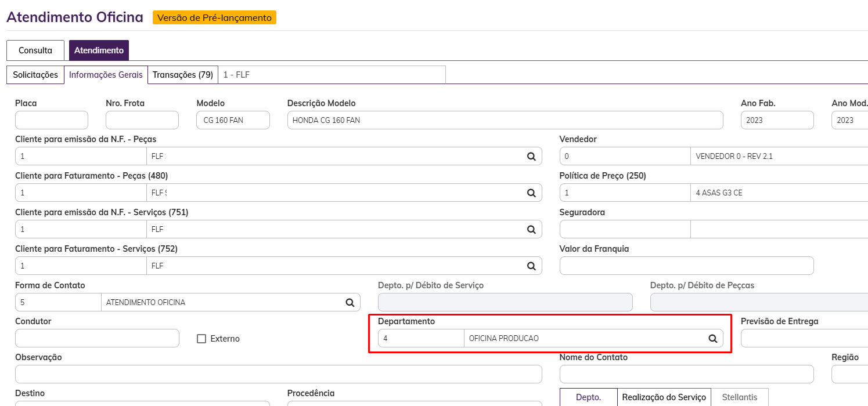Open the Solicitações sub-tab
The height and width of the screenshot is (406, 868).
point(35,75)
